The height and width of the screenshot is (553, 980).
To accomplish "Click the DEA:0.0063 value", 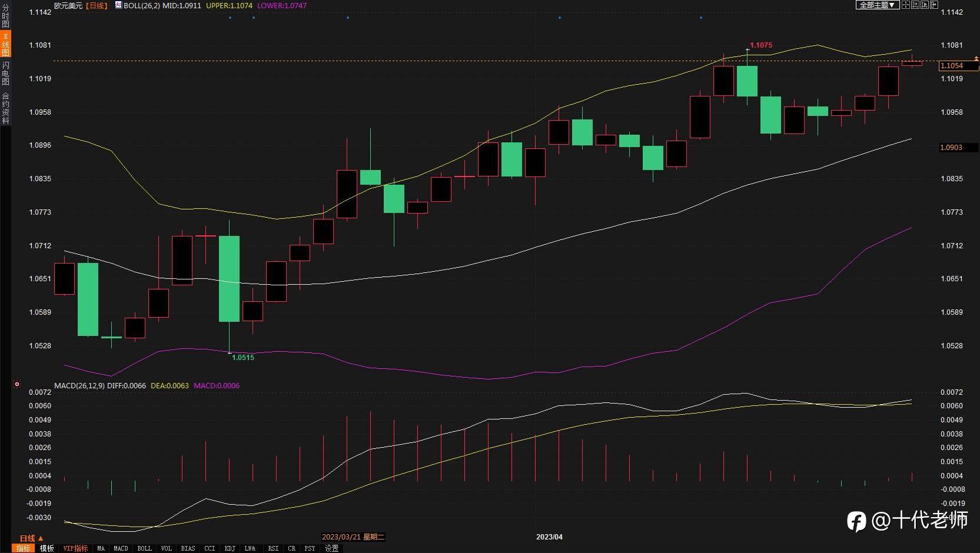I will click(170, 386).
